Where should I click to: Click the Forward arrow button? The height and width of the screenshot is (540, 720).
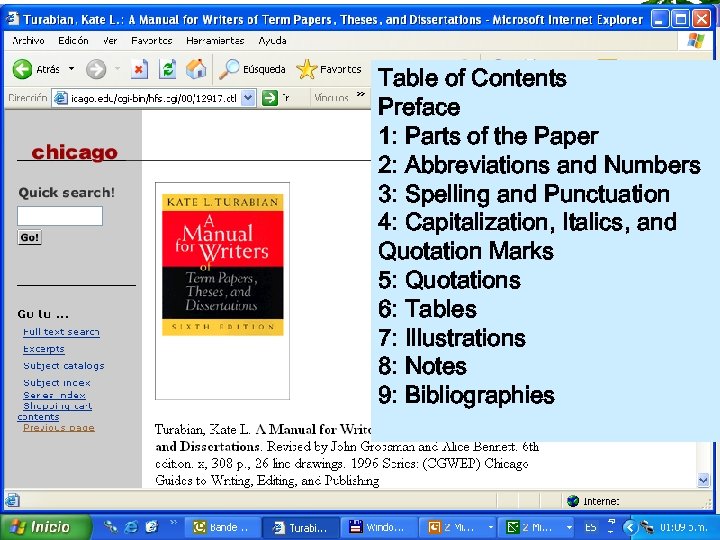click(x=96, y=69)
